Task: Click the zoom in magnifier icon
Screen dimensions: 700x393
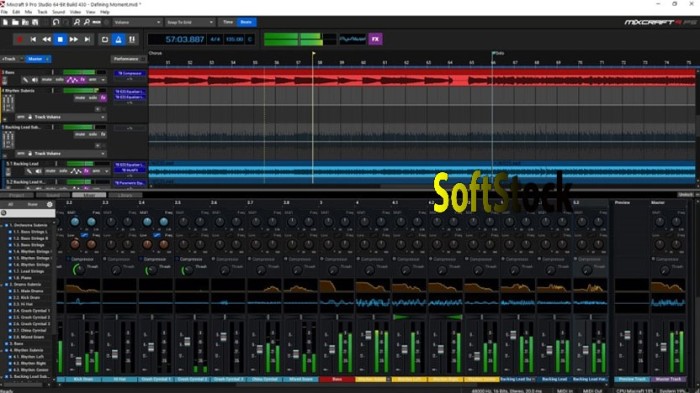Action: click(x=77, y=22)
